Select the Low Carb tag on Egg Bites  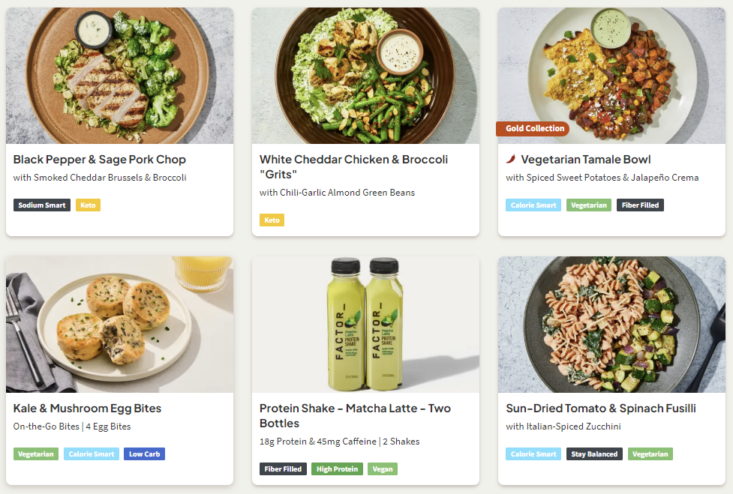(x=144, y=454)
